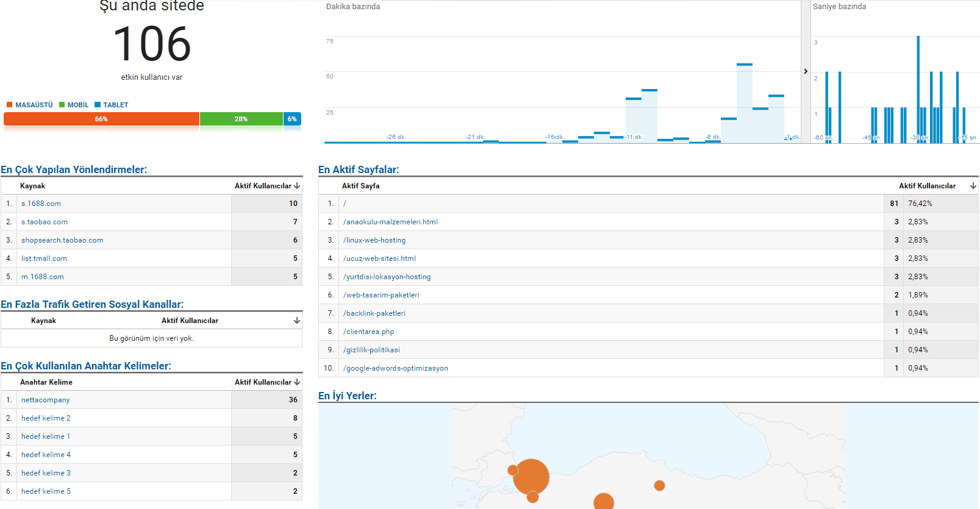Open m.1688.com referral link
Screen dimensions: 980x509
point(43,277)
